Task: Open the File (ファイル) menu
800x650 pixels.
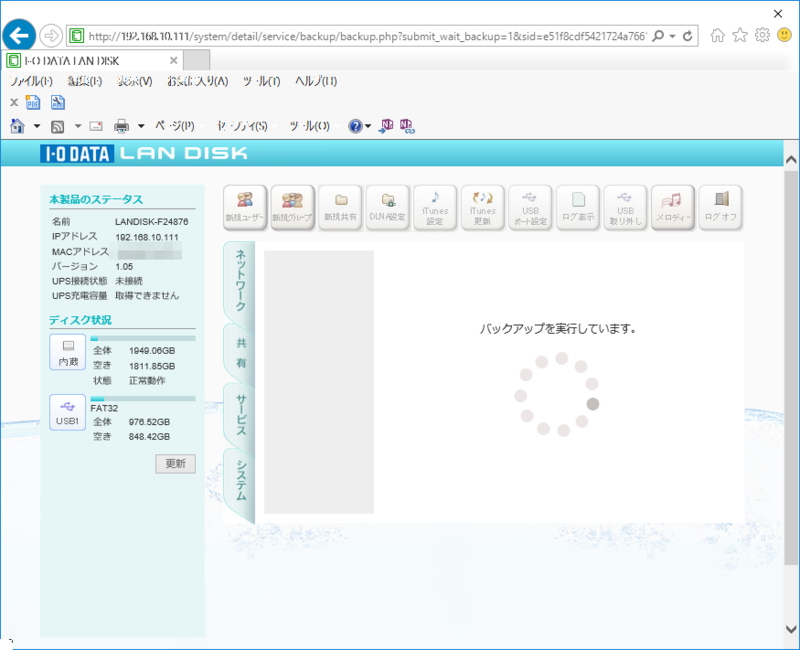Action: [31, 81]
